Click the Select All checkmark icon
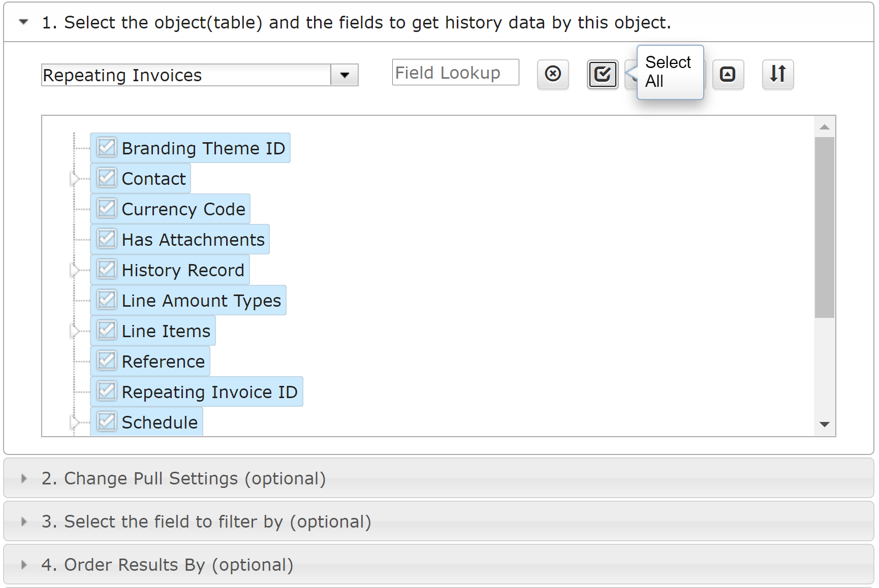 602,75
